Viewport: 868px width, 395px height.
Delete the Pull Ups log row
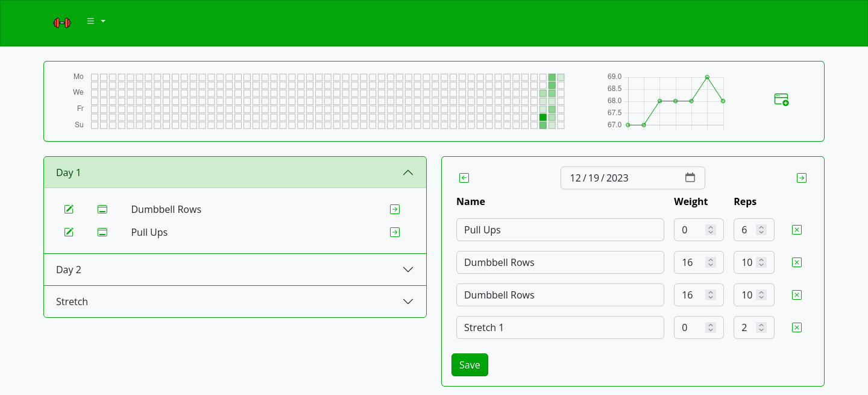(x=796, y=230)
